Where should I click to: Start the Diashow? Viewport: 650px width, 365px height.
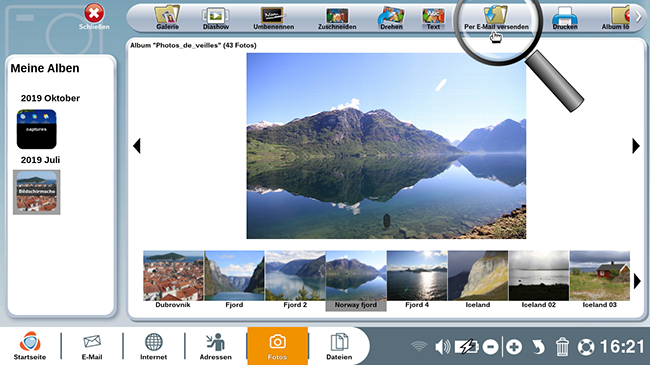pos(216,17)
